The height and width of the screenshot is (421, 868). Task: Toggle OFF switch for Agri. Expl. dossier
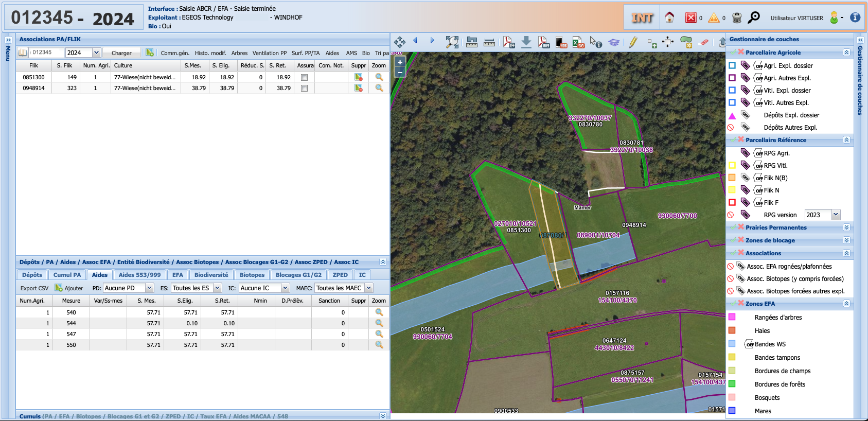pyautogui.click(x=758, y=66)
